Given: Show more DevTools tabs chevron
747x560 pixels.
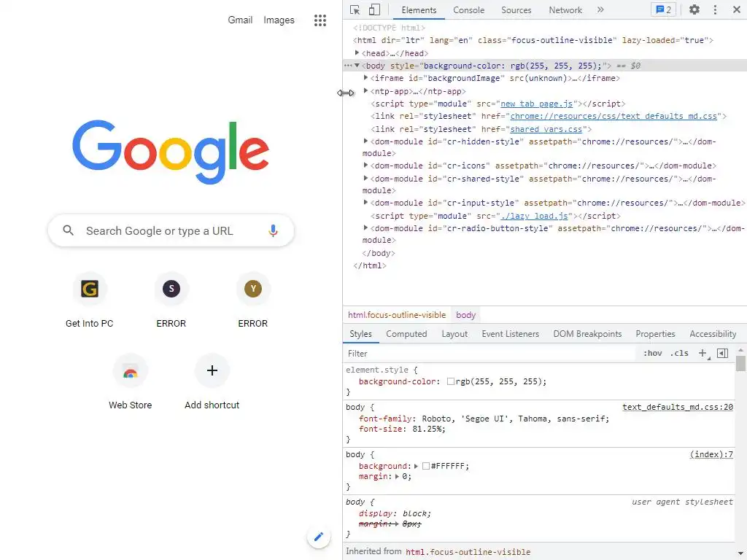Looking at the screenshot, I should 600,9.
